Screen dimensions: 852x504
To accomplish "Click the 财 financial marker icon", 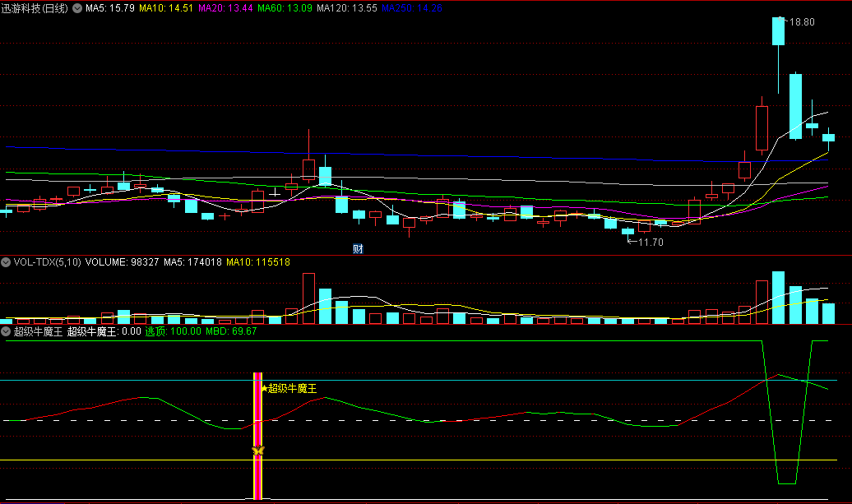I will pos(358,249).
